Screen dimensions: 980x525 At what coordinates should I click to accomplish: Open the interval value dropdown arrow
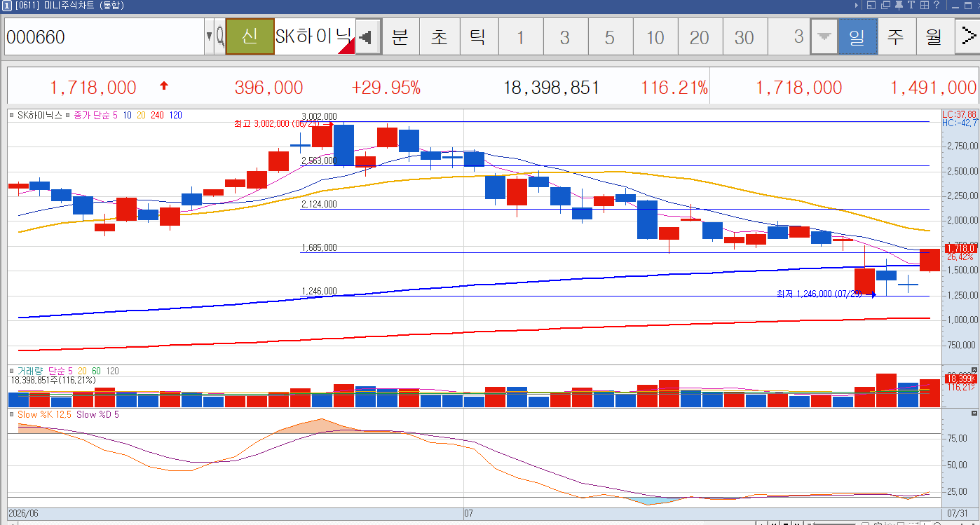[824, 36]
